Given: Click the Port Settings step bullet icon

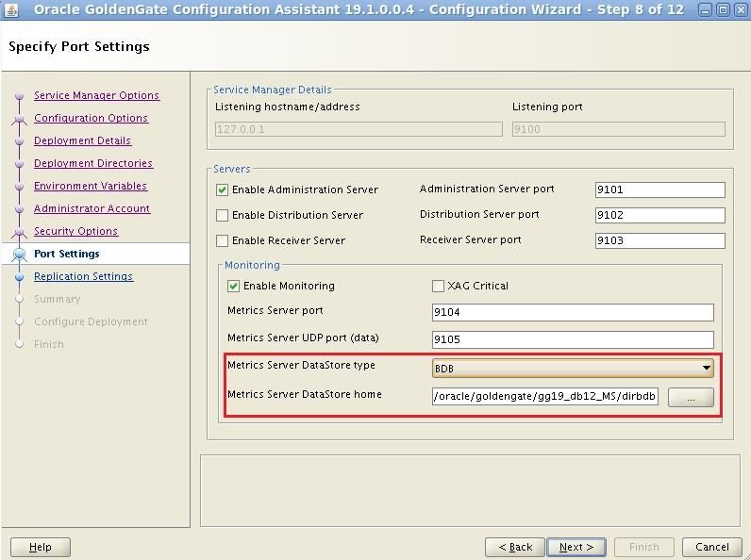Looking at the screenshot, I should [x=19, y=254].
